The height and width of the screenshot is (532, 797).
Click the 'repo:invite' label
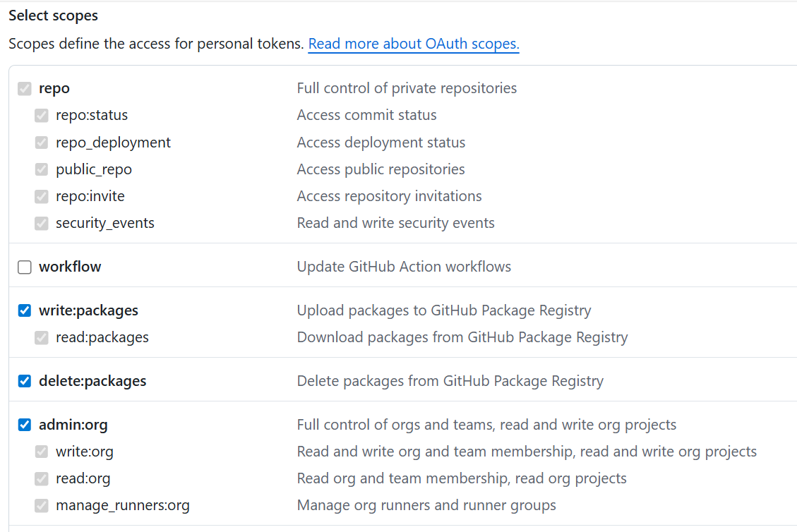90,196
